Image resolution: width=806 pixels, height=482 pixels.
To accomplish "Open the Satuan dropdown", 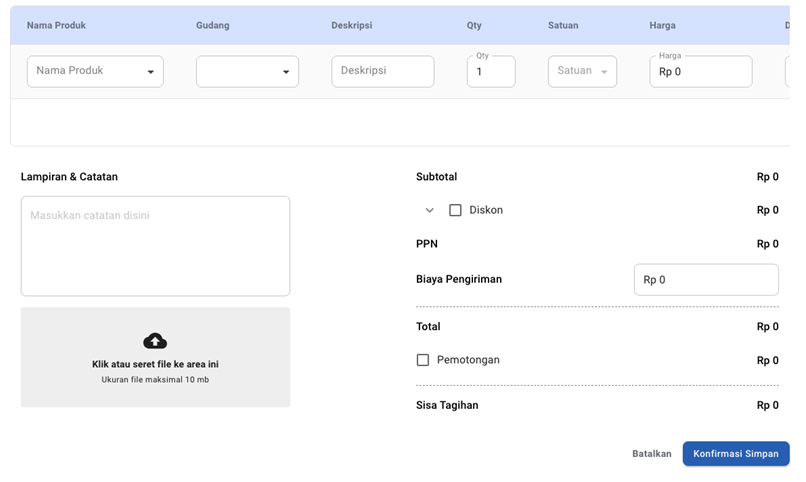I will tap(582, 71).
